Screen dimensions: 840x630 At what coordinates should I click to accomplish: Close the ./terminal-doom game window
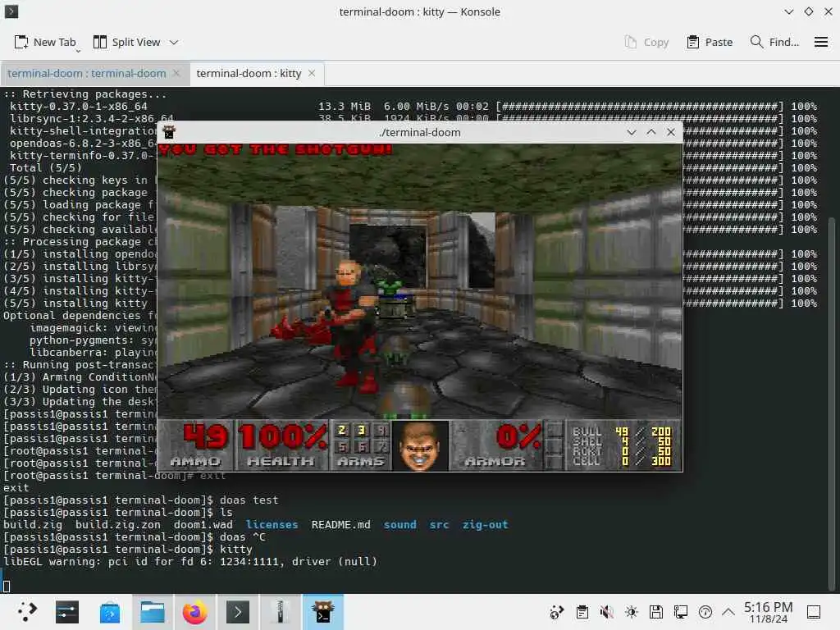point(671,132)
